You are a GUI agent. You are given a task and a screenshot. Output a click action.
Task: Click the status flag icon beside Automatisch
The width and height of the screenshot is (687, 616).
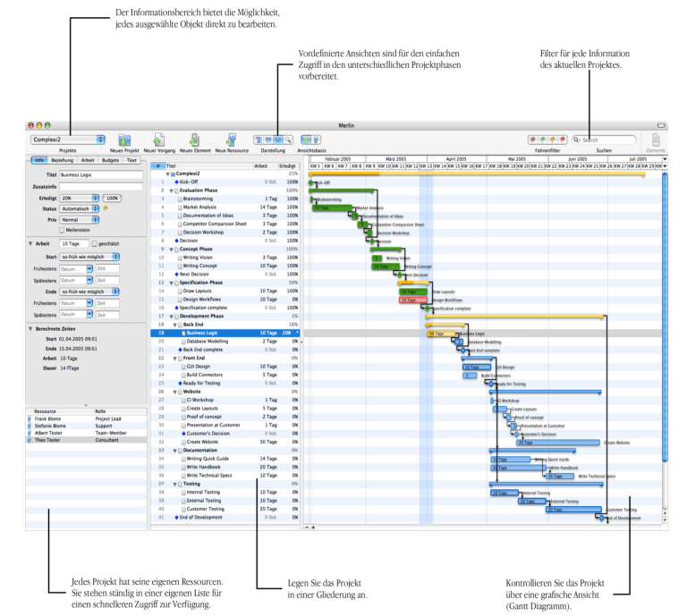click(106, 209)
